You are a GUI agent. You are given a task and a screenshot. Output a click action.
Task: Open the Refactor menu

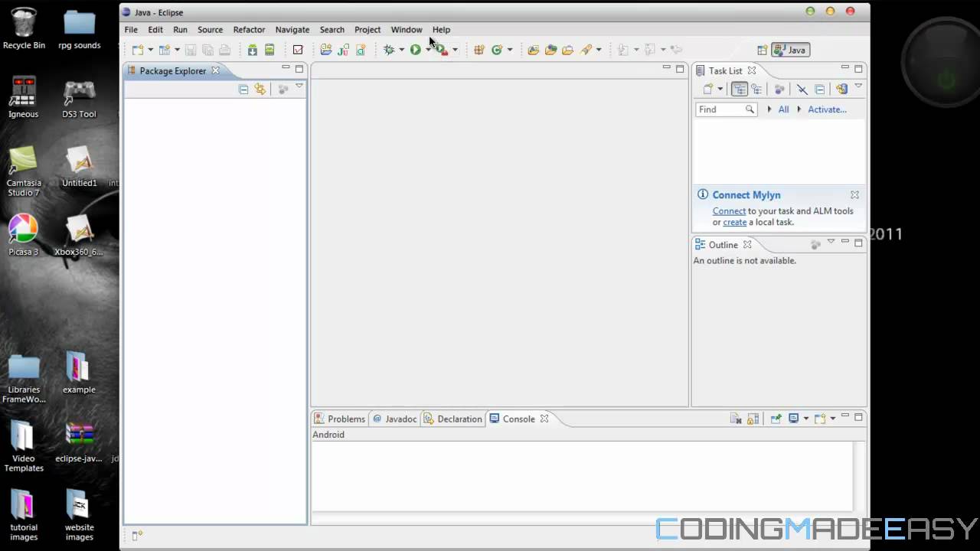pos(249,30)
